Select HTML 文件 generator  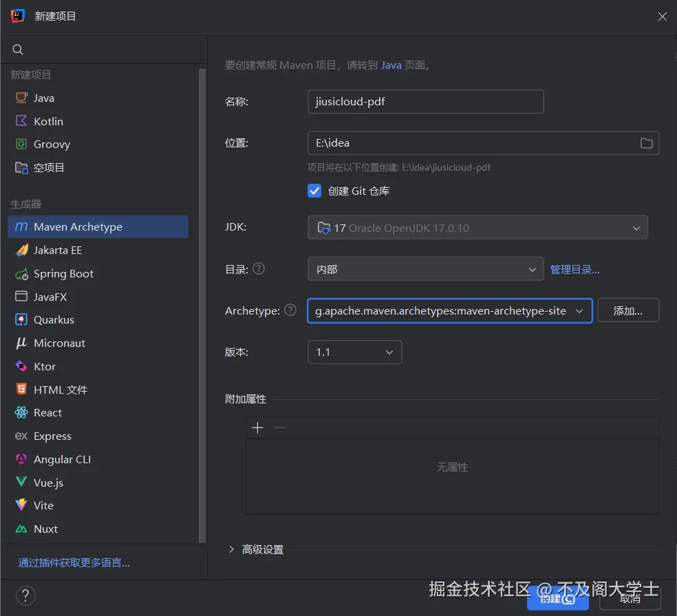98,390
